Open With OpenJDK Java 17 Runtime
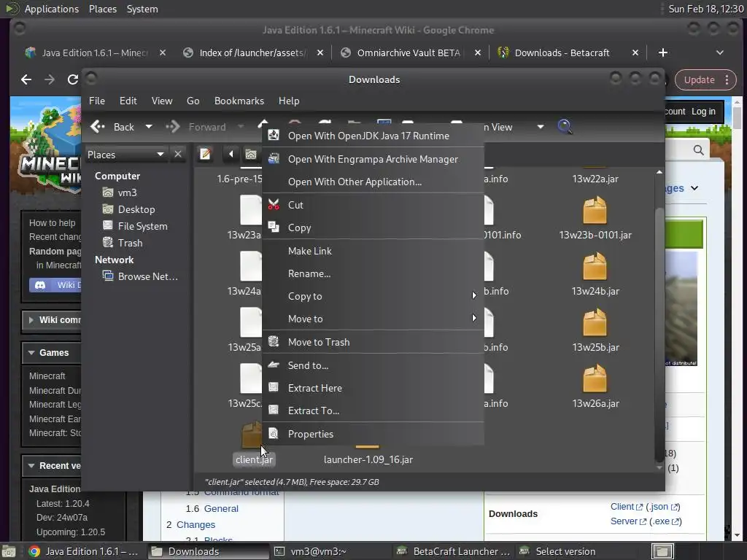 click(373, 136)
